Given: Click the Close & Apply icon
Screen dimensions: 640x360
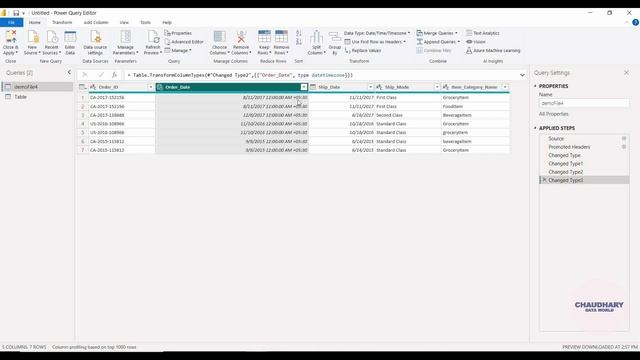Looking at the screenshot, I should click(11, 37).
